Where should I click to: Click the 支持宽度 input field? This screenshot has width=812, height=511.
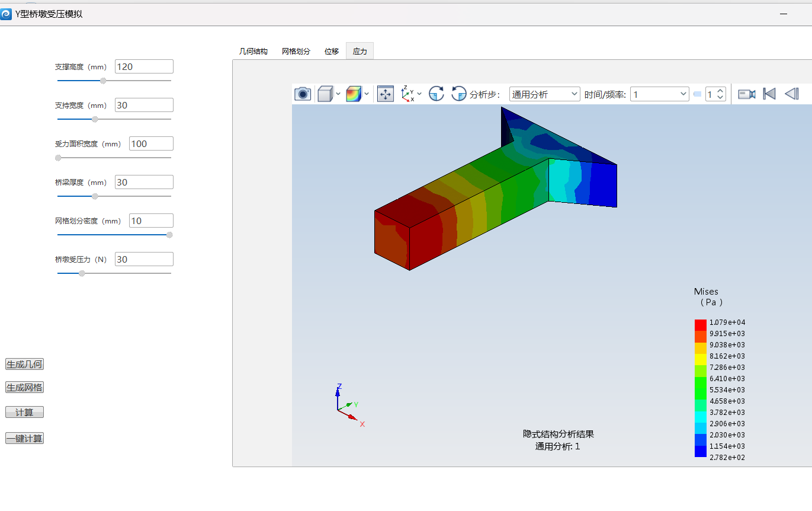tap(144, 105)
